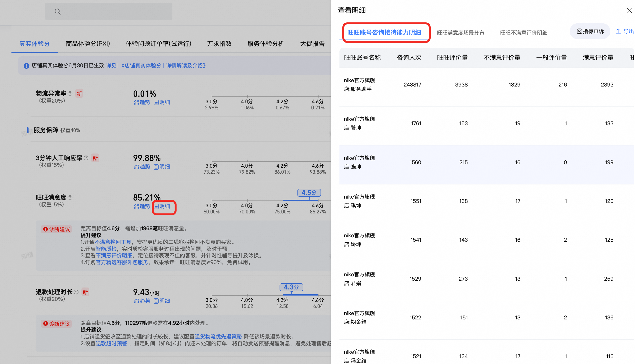Click help icon beside 物流异常率

point(70,94)
